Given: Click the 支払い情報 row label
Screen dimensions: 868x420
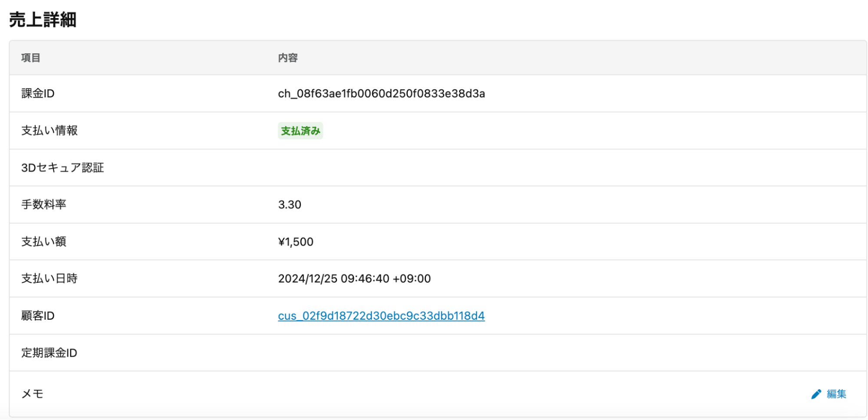Looking at the screenshot, I should click(x=50, y=131).
